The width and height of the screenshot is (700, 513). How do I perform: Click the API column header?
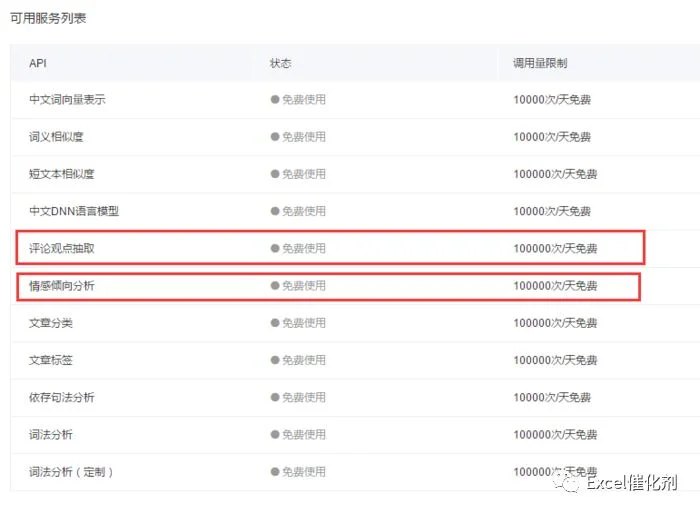pyautogui.click(x=38, y=63)
